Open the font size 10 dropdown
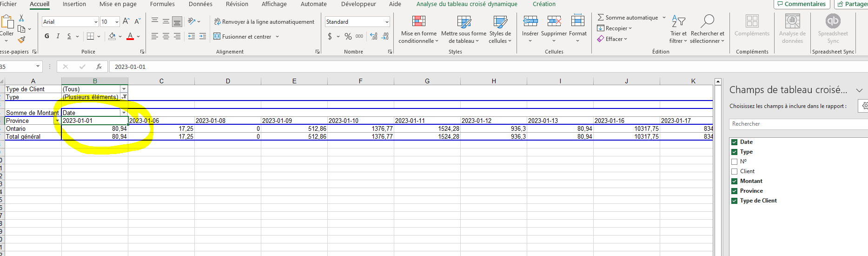 point(116,22)
